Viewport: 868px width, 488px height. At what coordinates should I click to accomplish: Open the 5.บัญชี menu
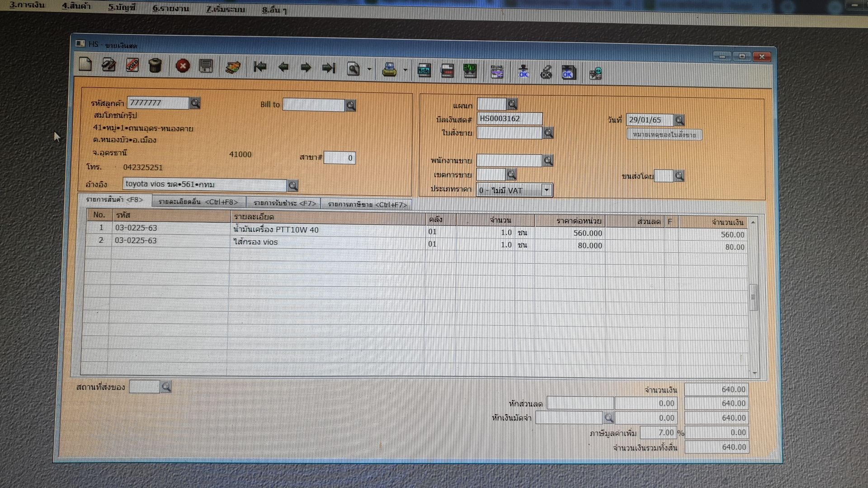122,7
